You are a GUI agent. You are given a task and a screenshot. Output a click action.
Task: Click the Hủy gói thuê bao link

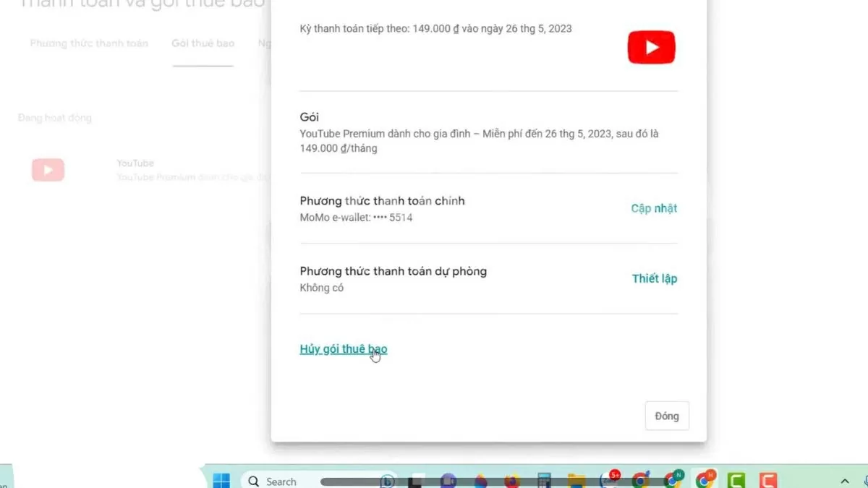click(x=343, y=349)
